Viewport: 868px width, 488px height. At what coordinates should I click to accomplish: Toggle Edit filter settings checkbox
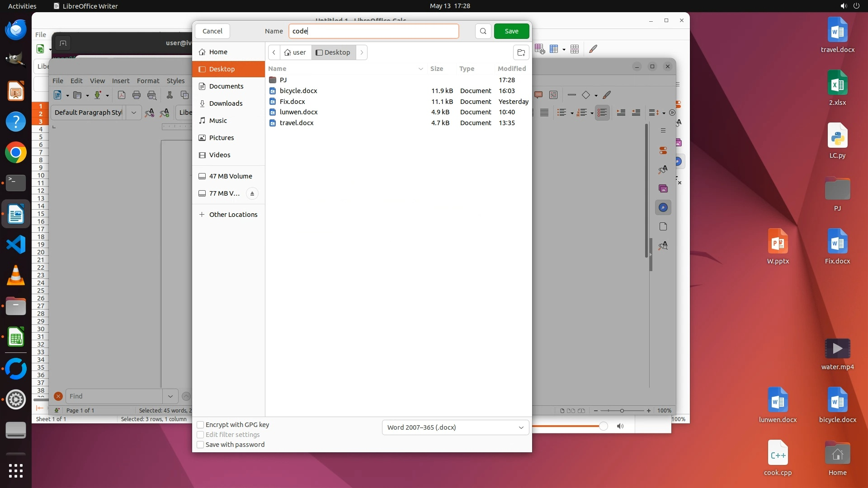pyautogui.click(x=200, y=435)
